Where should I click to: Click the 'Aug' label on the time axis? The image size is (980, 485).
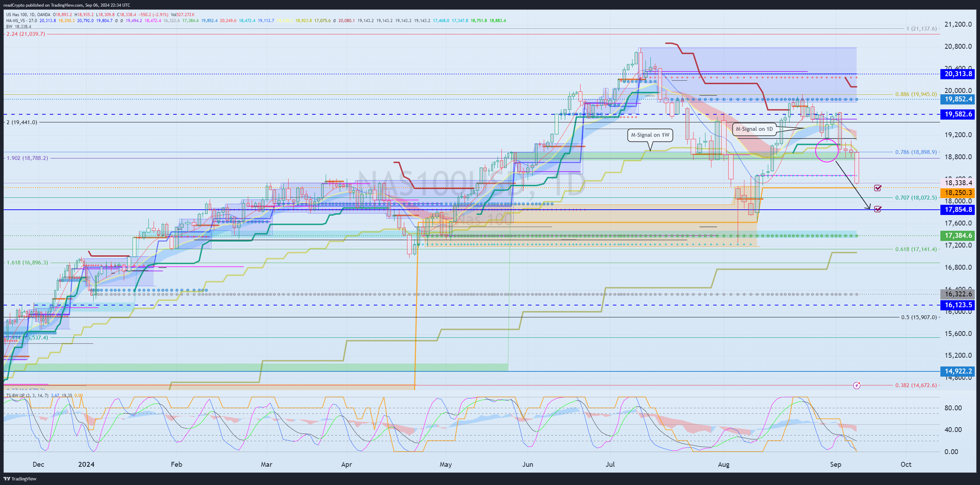click(724, 464)
